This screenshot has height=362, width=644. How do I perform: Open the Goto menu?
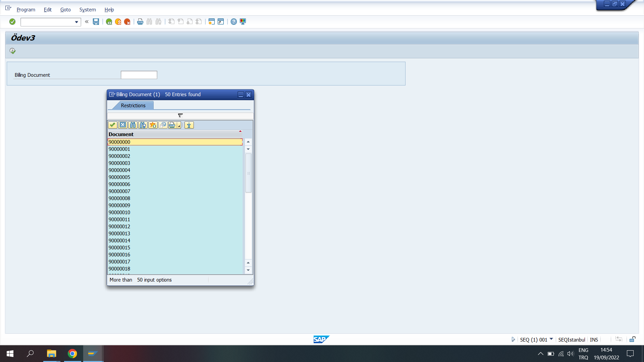coord(65,10)
